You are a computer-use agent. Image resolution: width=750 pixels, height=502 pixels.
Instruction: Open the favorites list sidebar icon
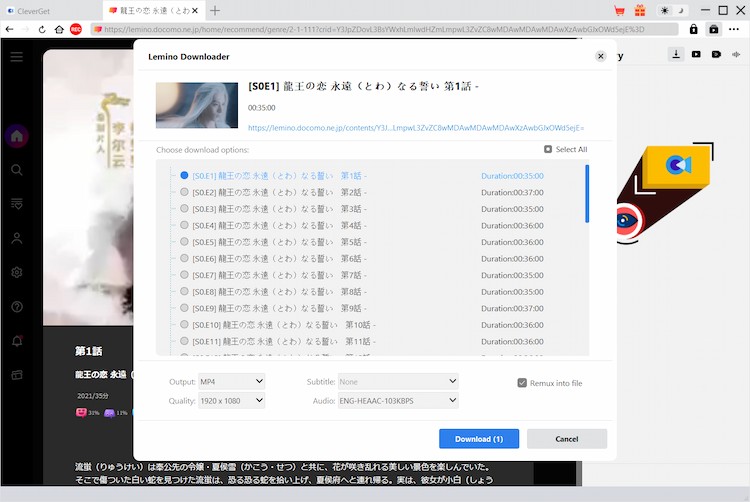pyautogui.click(x=17, y=203)
